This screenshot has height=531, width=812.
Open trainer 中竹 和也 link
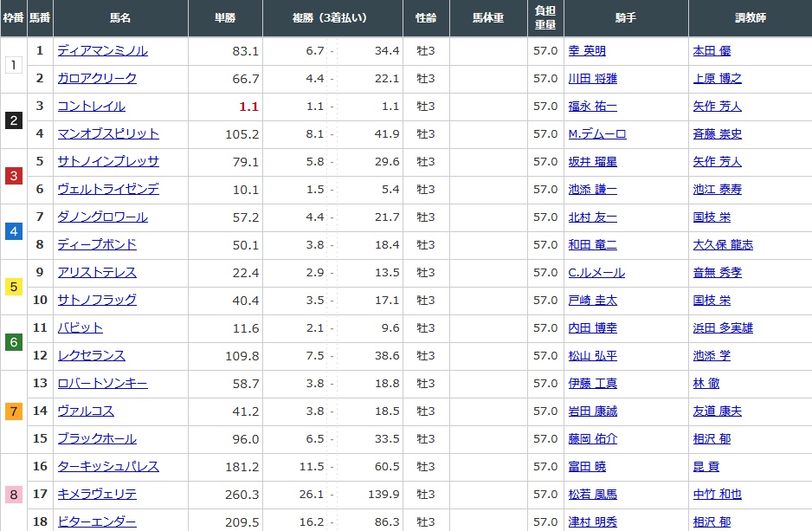coord(717,495)
